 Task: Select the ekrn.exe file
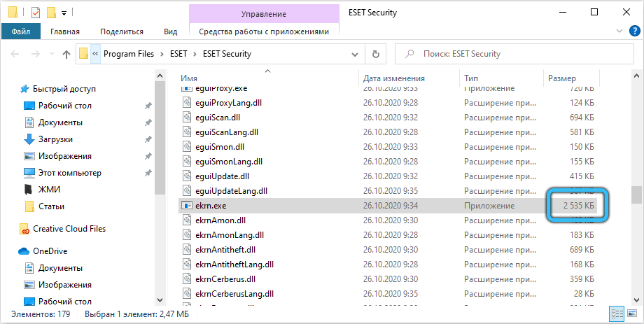(211, 206)
